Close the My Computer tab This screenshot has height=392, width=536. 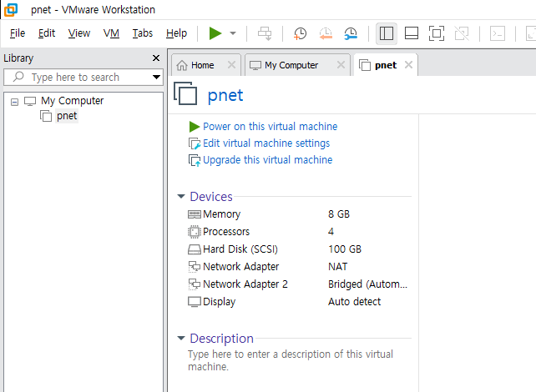[341, 64]
